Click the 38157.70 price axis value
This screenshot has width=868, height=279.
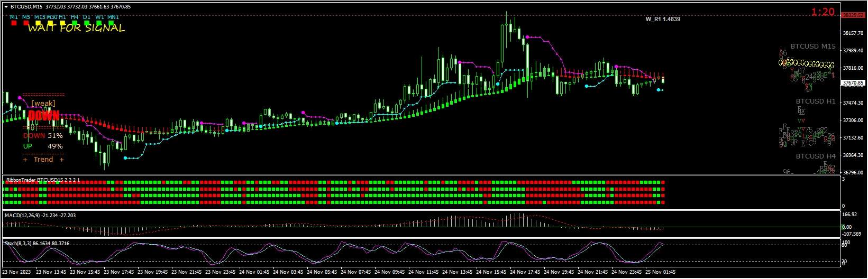pos(853,33)
